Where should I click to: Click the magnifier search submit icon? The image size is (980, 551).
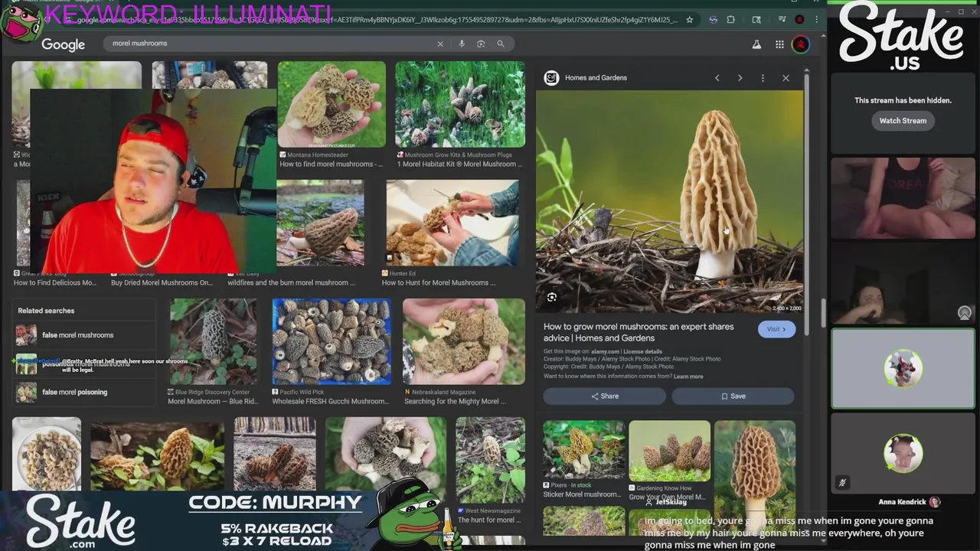501,44
